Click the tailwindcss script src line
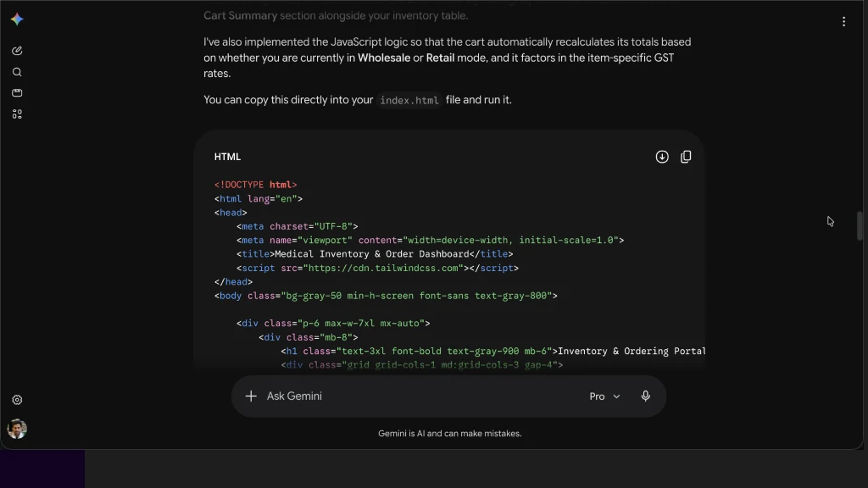The width and height of the screenshot is (868, 488). coord(377,268)
